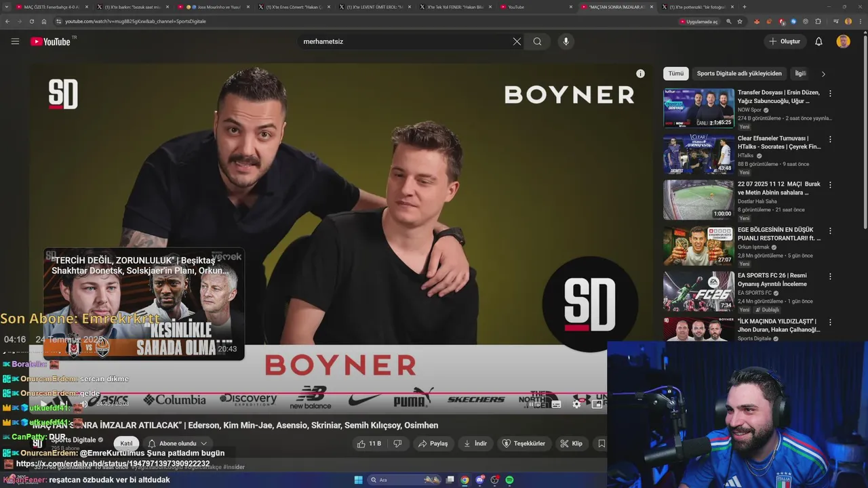This screenshot has width=868, height=488.
Task: Reload the page in browser
Action: pos(31,22)
